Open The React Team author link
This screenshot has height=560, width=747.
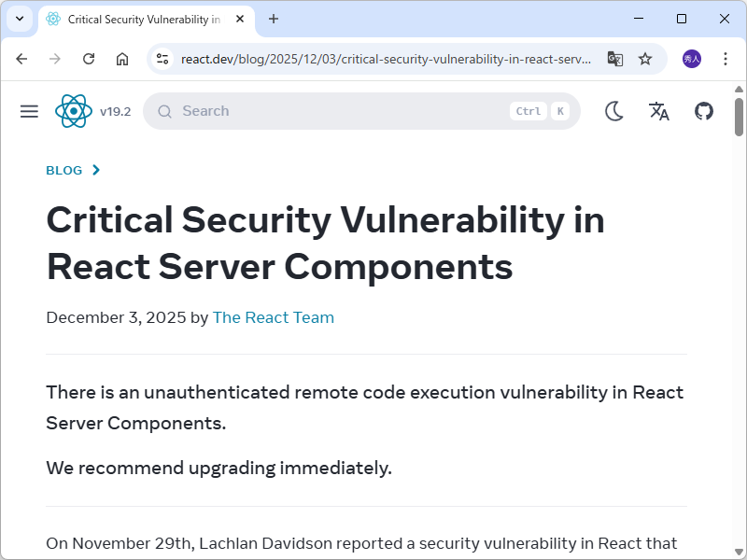(x=273, y=317)
